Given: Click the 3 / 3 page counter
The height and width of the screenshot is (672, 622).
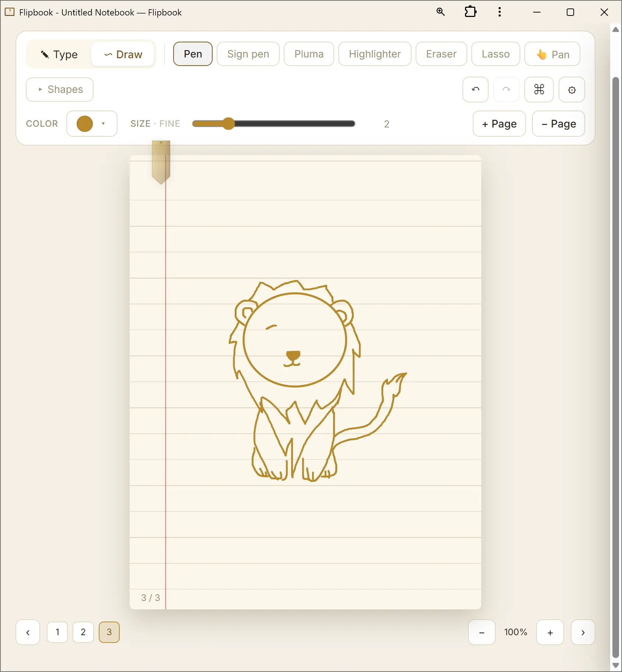Looking at the screenshot, I should (x=151, y=598).
